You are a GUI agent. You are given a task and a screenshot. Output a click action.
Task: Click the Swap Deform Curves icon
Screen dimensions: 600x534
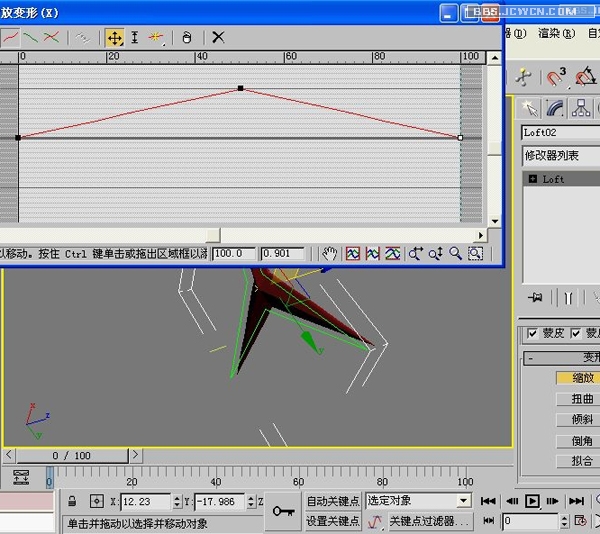(82, 37)
